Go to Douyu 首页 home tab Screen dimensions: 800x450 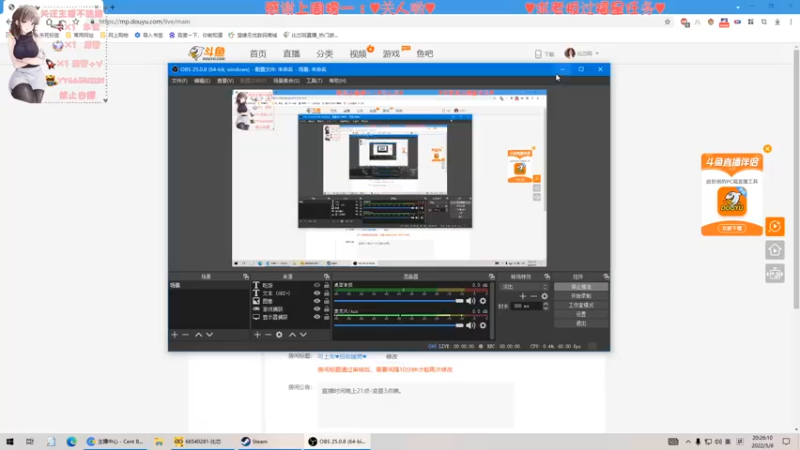(x=258, y=54)
